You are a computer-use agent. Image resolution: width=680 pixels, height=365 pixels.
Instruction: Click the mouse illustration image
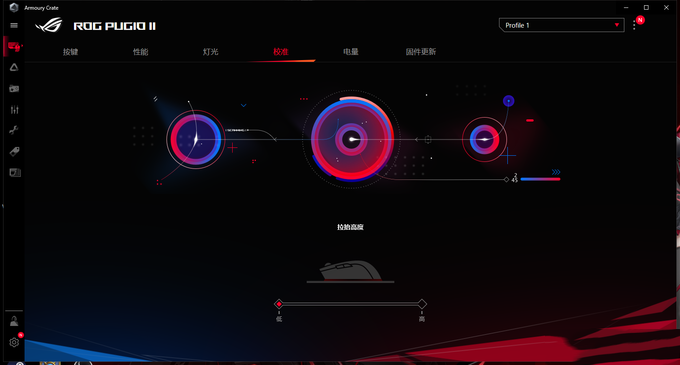350,271
